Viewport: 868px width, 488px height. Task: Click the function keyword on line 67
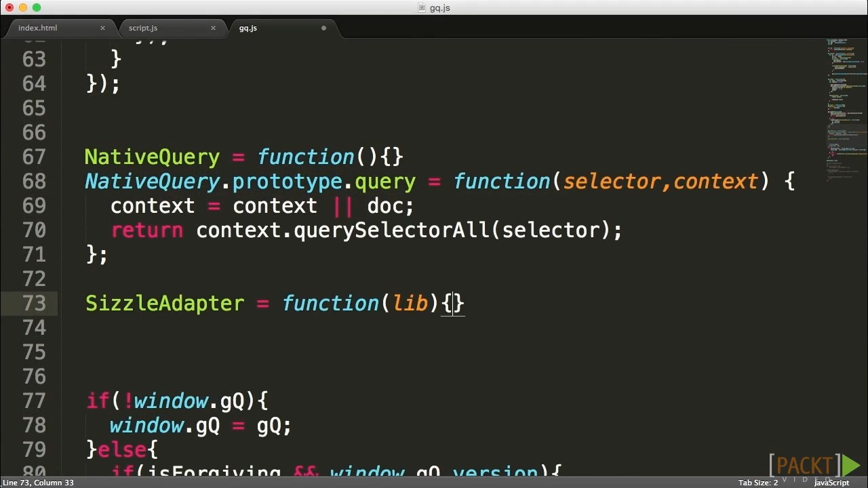tap(306, 157)
